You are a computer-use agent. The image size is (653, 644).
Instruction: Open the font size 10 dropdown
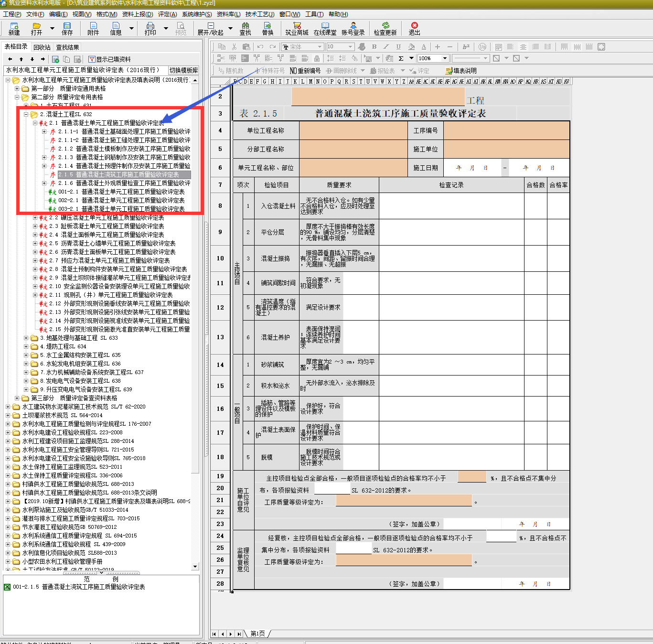tap(350, 47)
